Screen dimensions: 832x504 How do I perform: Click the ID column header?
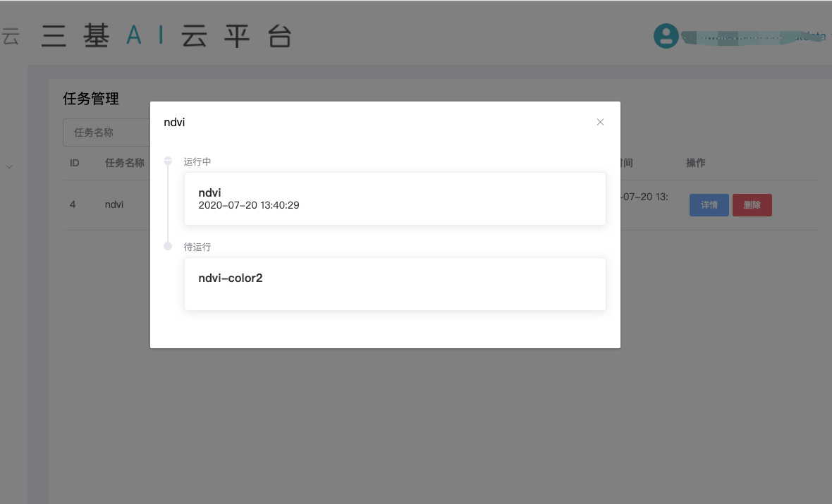(75, 163)
